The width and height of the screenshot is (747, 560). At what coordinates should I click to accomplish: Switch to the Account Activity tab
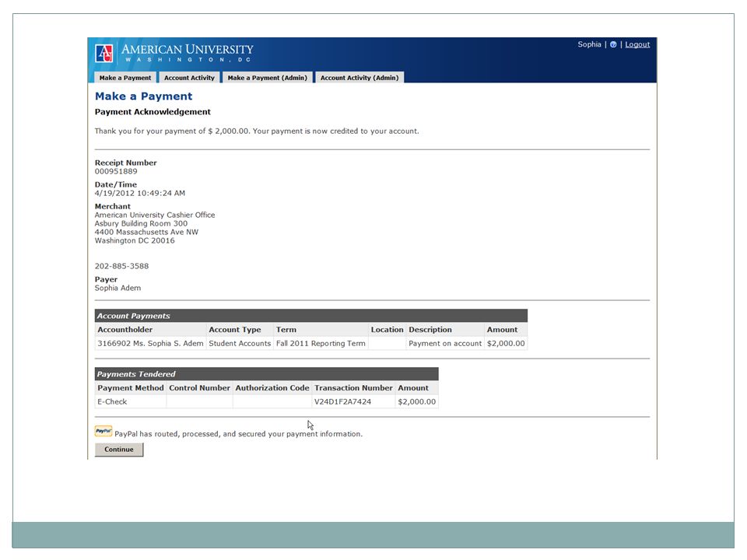click(189, 78)
